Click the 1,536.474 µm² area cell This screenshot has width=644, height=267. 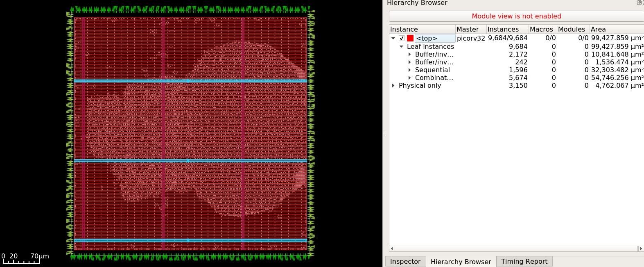[x=619, y=62]
